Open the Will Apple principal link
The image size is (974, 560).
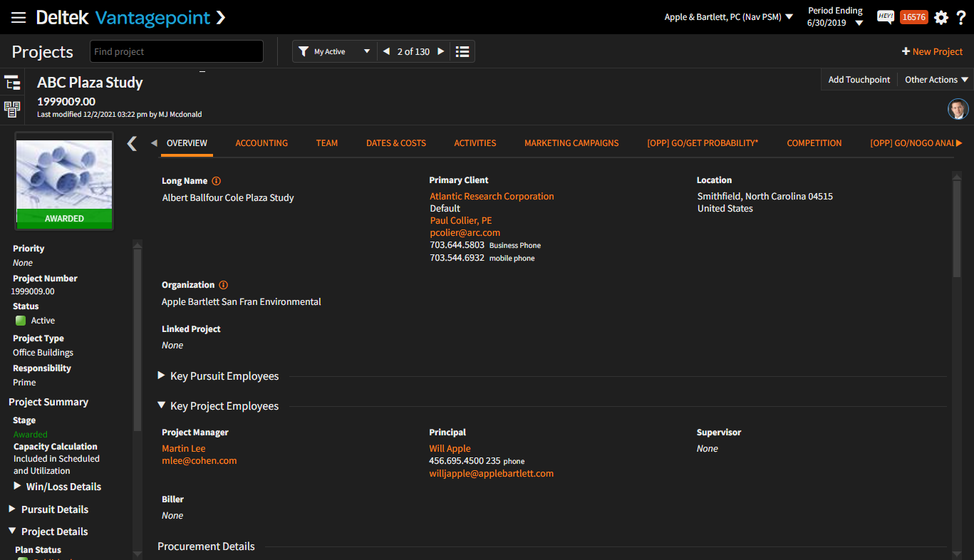(x=450, y=448)
